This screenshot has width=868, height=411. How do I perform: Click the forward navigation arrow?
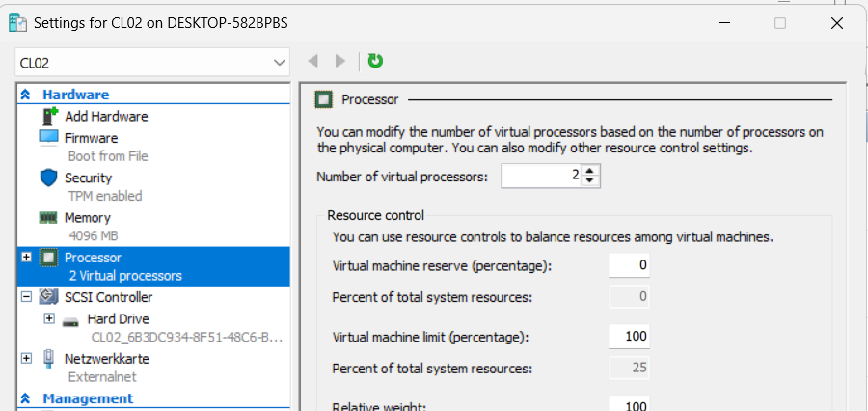click(x=339, y=61)
